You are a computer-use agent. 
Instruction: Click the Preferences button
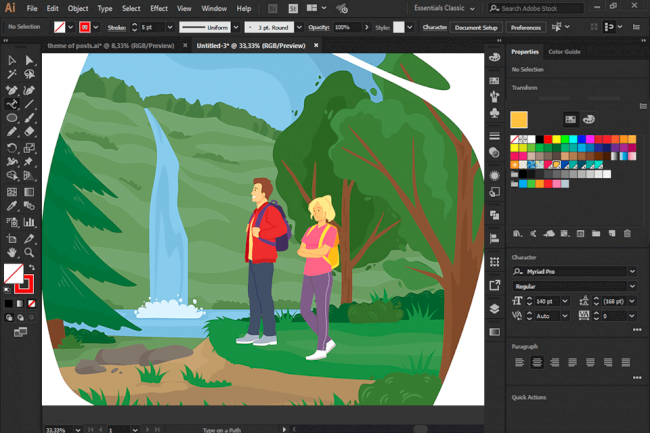[525, 27]
